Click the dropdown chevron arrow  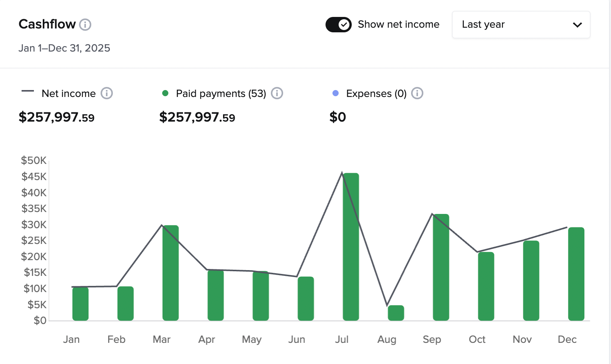point(577,25)
